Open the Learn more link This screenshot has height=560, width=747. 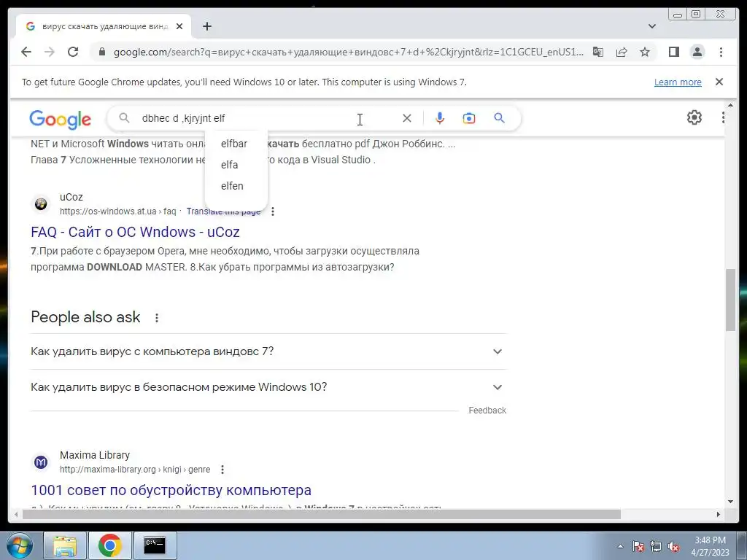tap(678, 82)
